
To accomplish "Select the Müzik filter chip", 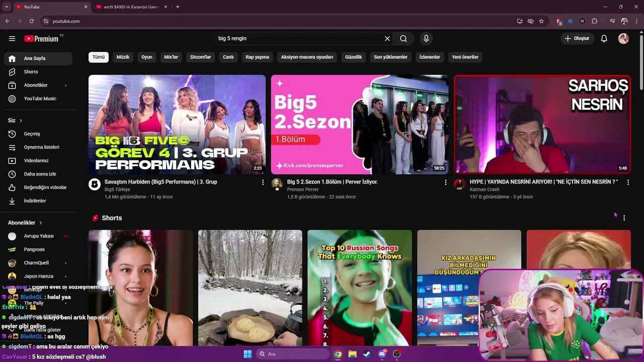I will [x=123, y=57].
